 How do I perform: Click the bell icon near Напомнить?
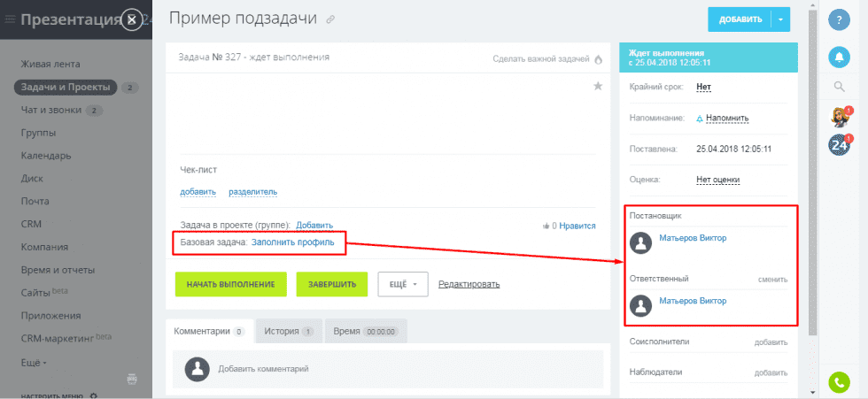700,119
